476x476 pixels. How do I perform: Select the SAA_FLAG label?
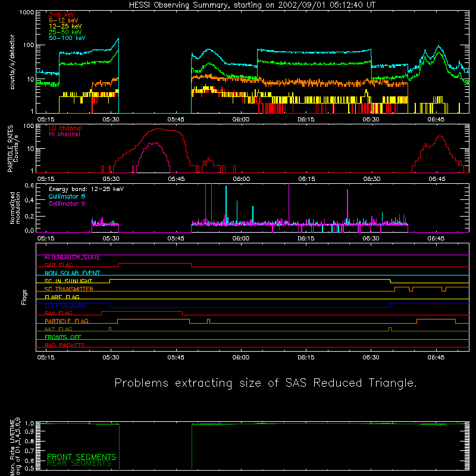click(x=58, y=314)
